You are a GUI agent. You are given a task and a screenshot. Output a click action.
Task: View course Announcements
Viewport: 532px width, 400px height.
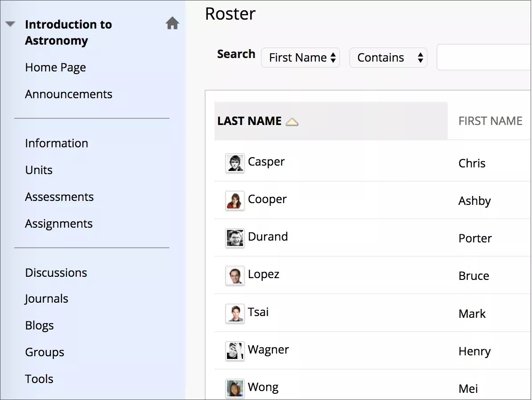(x=69, y=94)
